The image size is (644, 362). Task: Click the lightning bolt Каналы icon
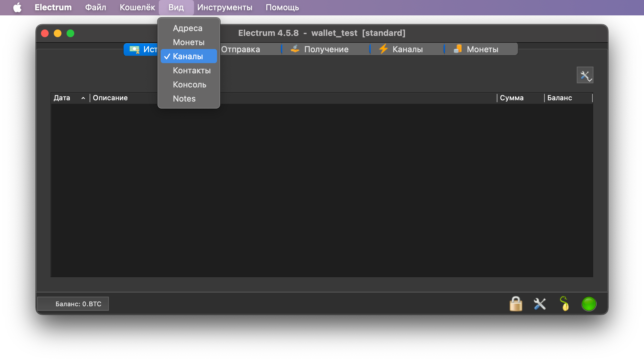(383, 49)
